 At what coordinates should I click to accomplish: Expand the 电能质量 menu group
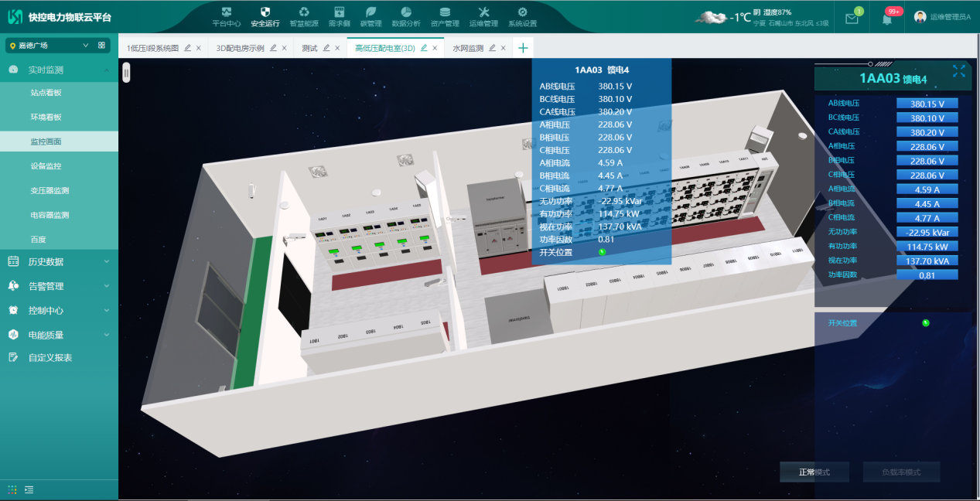pos(59,335)
